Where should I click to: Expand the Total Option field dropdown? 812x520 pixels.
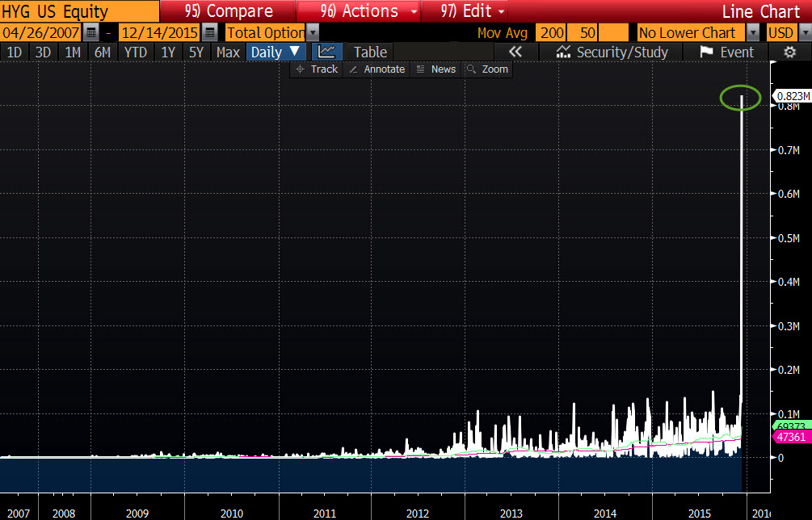(313, 32)
